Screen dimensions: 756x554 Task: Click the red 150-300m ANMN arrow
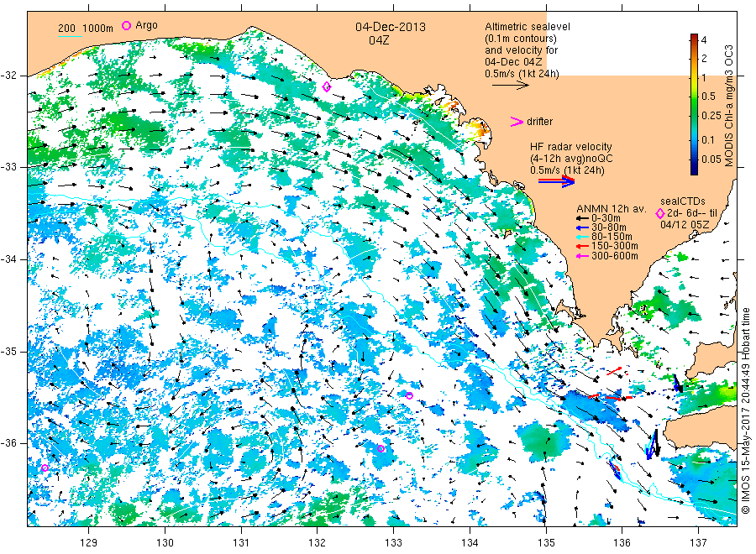tap(582, 247)
